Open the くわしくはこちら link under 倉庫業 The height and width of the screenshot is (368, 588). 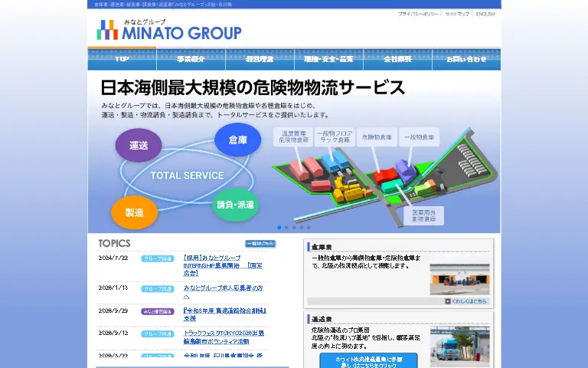pos(469,301)
